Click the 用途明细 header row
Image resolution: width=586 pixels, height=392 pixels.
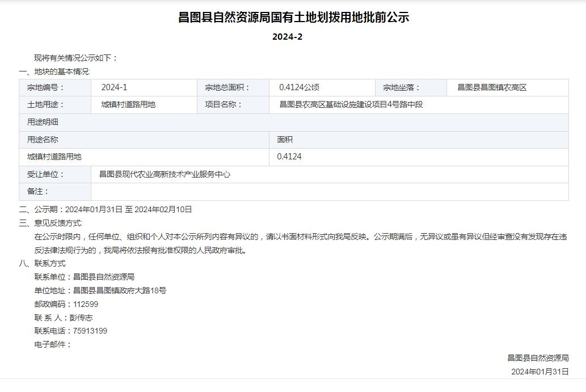pos(294,122)
